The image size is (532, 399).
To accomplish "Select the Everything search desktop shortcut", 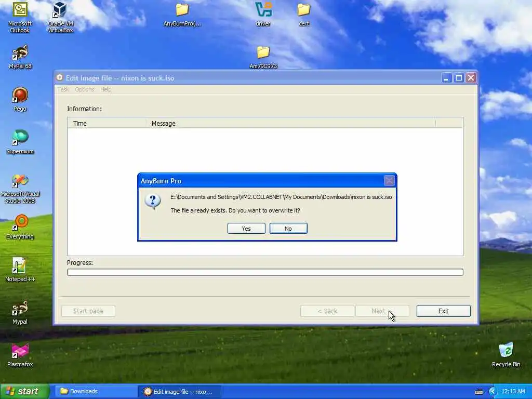I will [x=20, y=228].
